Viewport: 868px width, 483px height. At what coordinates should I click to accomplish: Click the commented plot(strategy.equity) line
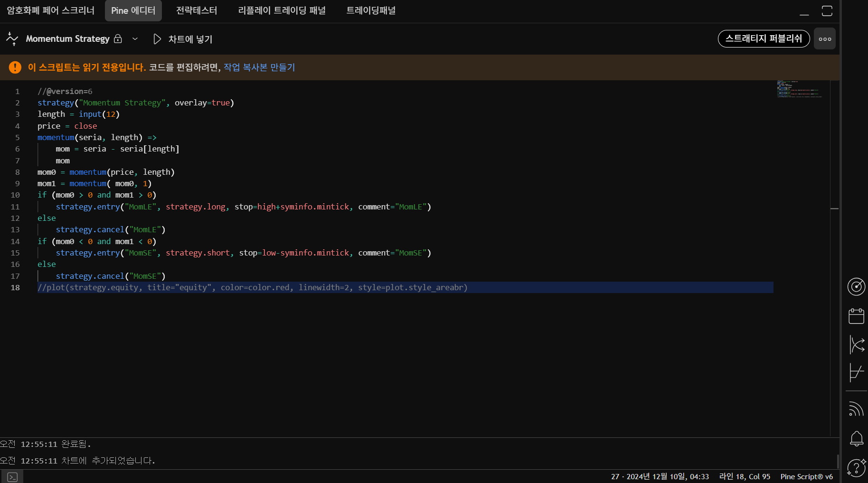(253, 287)
